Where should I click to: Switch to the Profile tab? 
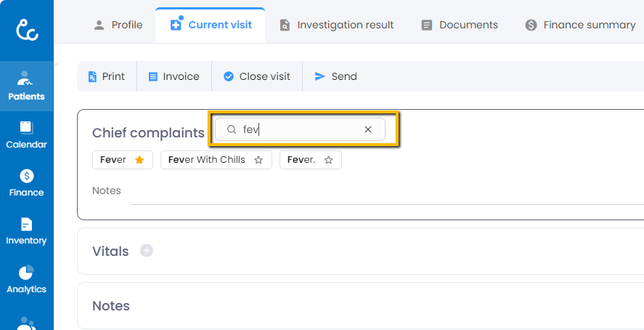[118, 25]
